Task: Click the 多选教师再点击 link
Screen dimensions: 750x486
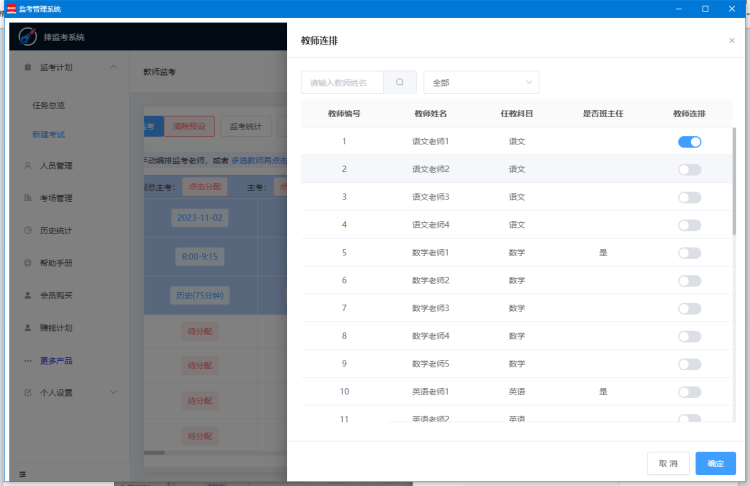Action: click(x=259, y=160)
